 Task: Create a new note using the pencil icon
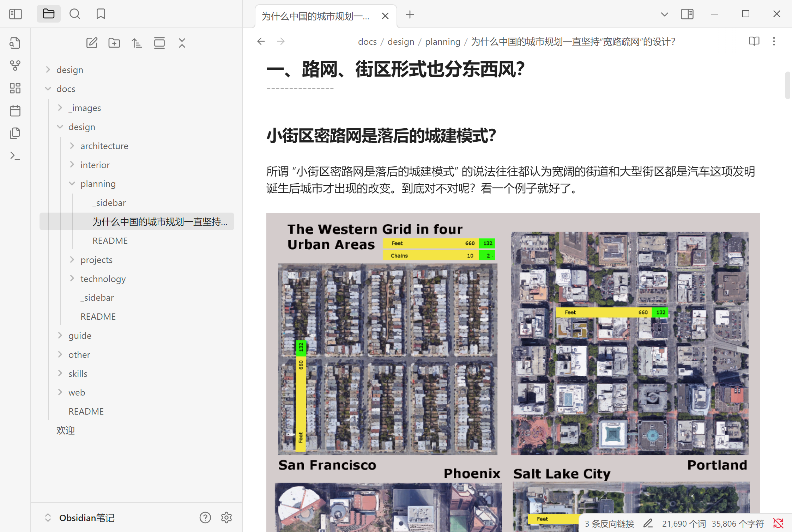tap(92, 43)
